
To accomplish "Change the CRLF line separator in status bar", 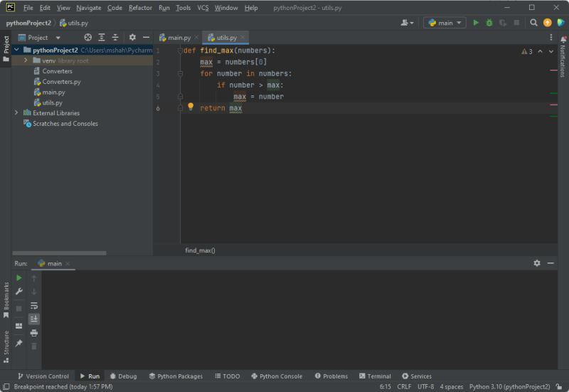I will [x=404, y=386].
